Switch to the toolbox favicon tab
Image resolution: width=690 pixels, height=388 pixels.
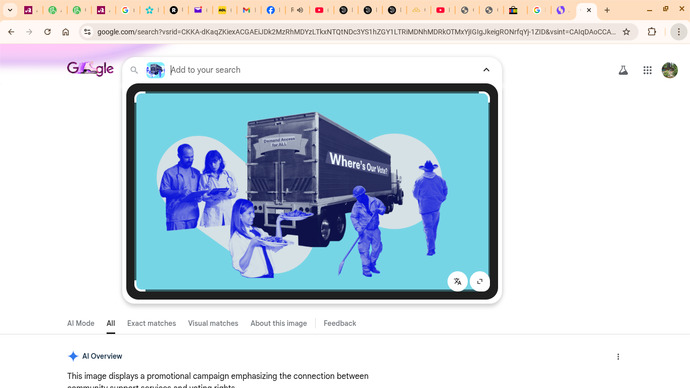(x=513, y=10)
